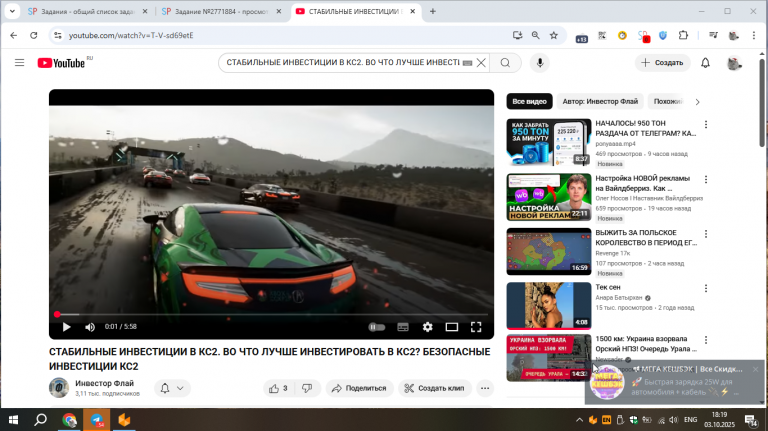768x431 pixels.
Task: Open on-screen keyboard icon in search
Action: (467, 63)
